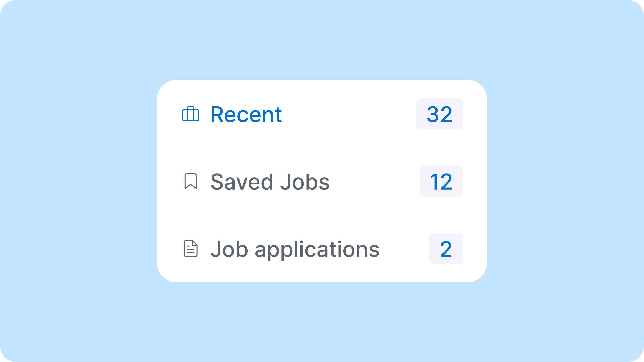Click the word Jobs in Saved Jobs
644x362 pixels.
305,182
